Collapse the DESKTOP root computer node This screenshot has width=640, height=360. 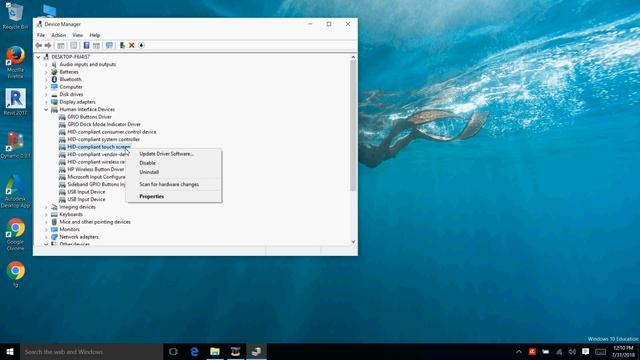[x=38, y=57]
